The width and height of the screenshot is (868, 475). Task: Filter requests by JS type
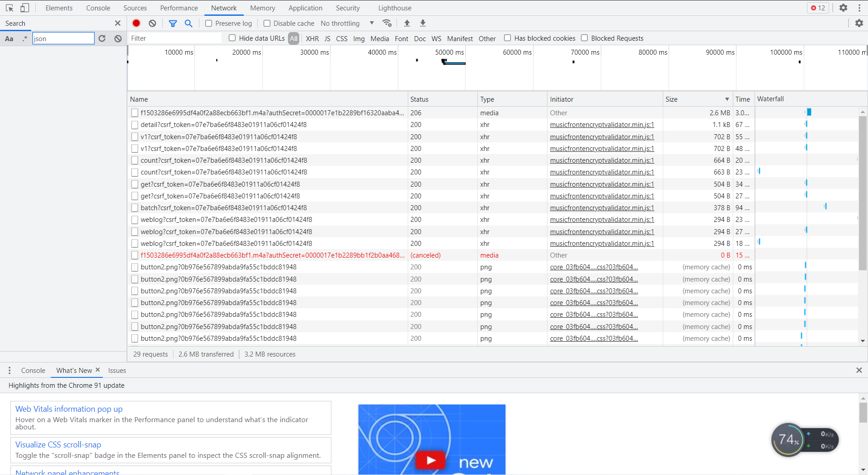[x=327, y=38]
